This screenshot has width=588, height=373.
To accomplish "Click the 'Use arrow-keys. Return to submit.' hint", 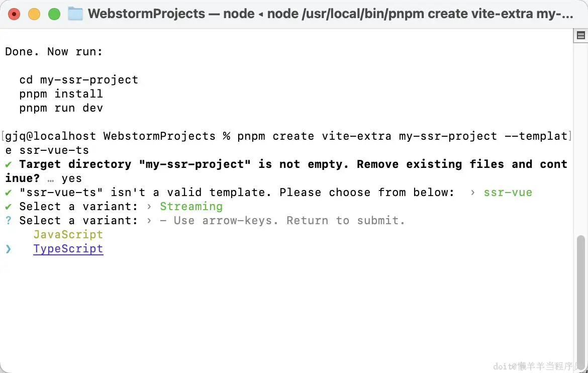I will (289, 221).
